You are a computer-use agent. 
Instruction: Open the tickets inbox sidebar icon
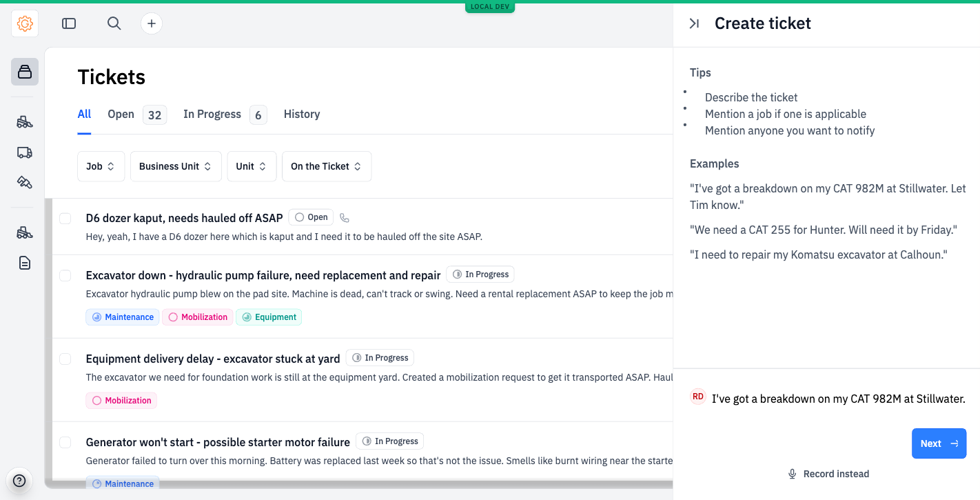tap(25, 72)
